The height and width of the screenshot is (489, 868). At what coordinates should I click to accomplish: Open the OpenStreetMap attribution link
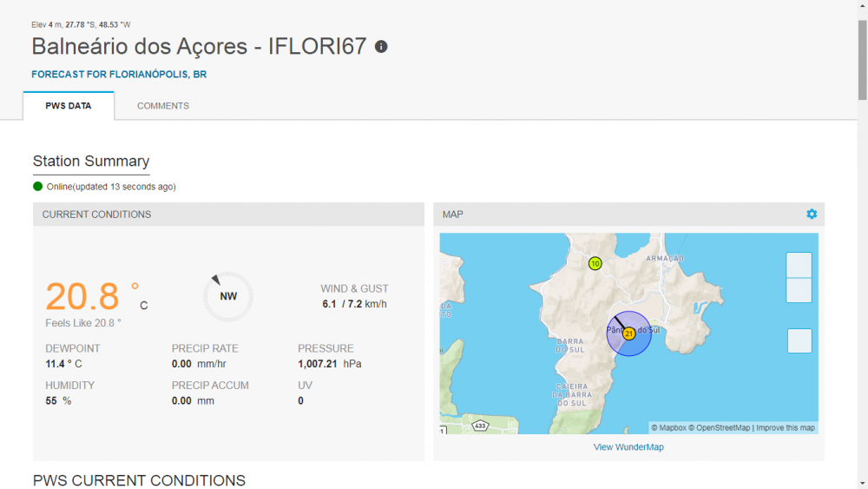pyautogui.click(x=720, y=428)
